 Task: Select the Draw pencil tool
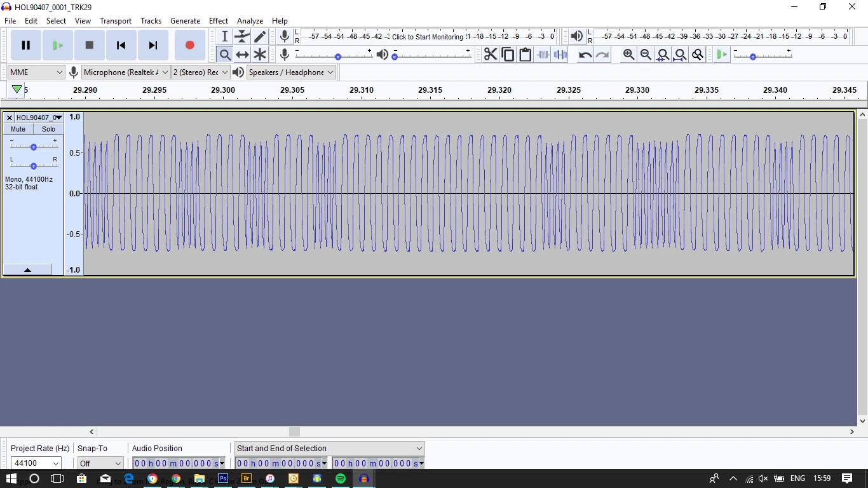point(260,37)
